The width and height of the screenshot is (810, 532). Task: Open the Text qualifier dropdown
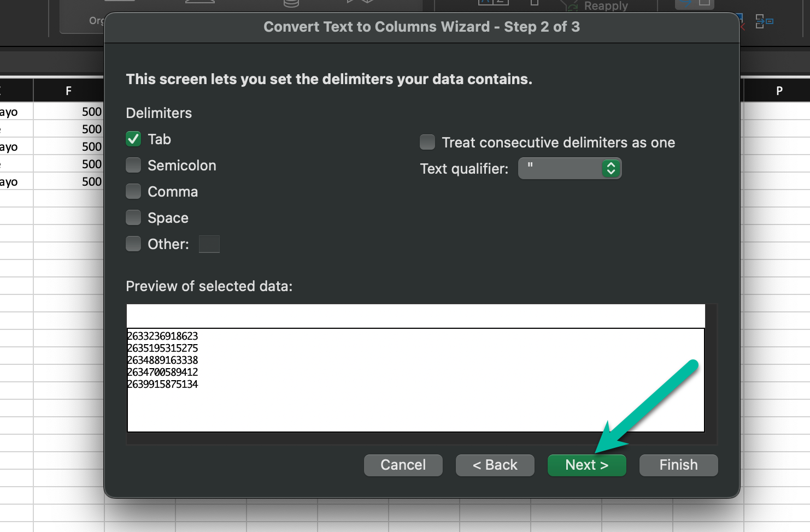(x=570, y=169)
